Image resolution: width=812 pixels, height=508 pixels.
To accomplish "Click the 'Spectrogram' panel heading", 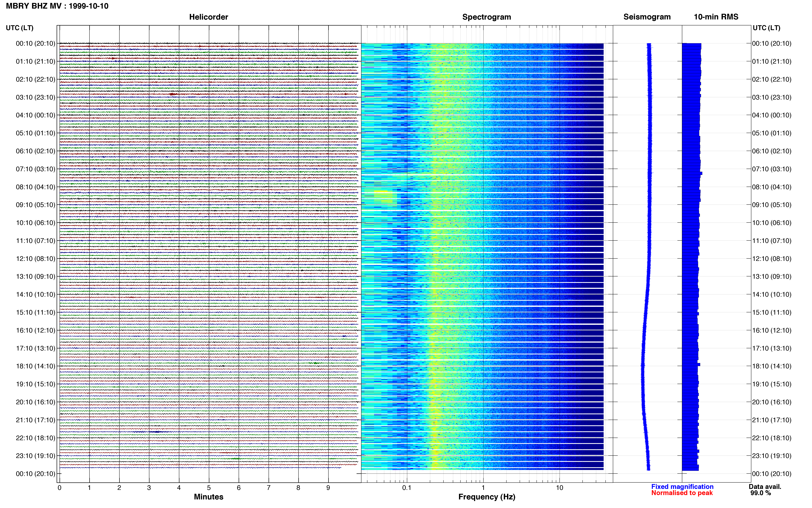I will point(487,17).
